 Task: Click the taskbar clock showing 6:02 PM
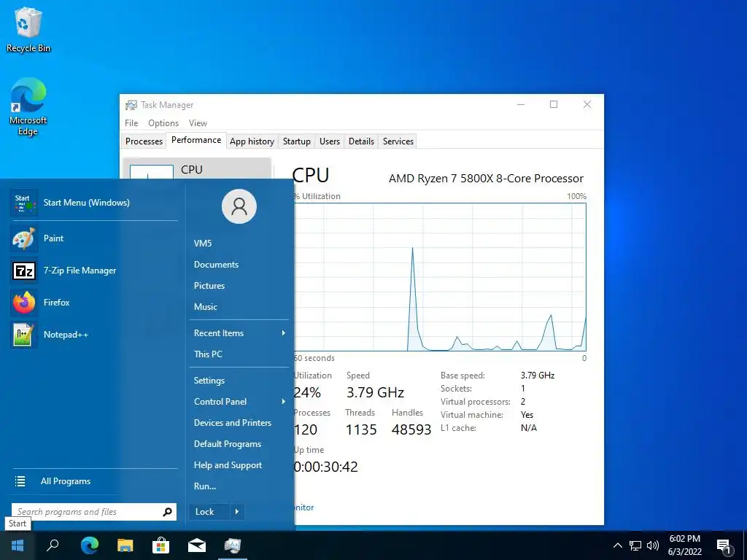click(684, 545)
